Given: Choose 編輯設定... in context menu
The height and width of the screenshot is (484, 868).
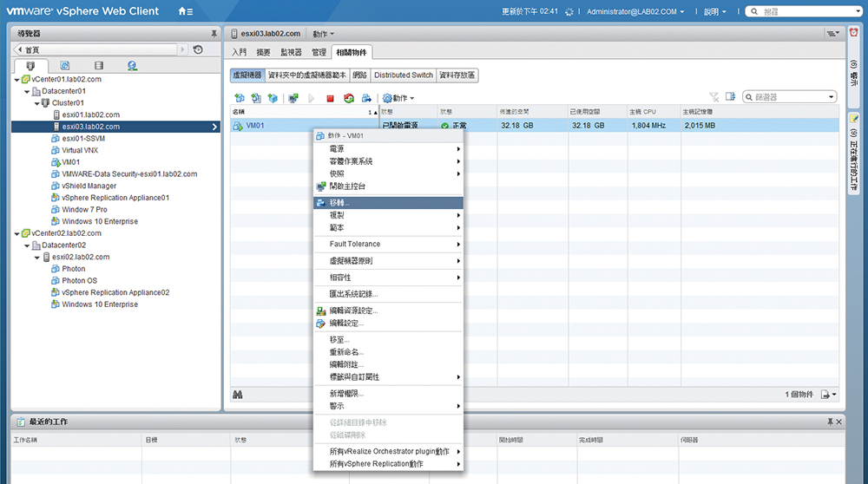Looking at the screenshot, I should tap(388, 323).
